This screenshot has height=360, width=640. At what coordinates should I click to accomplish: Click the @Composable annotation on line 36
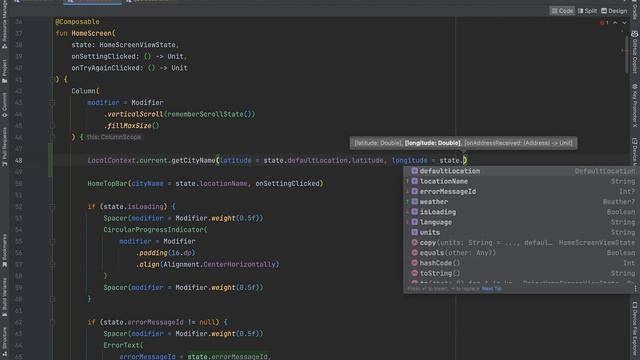coord(77,22)
